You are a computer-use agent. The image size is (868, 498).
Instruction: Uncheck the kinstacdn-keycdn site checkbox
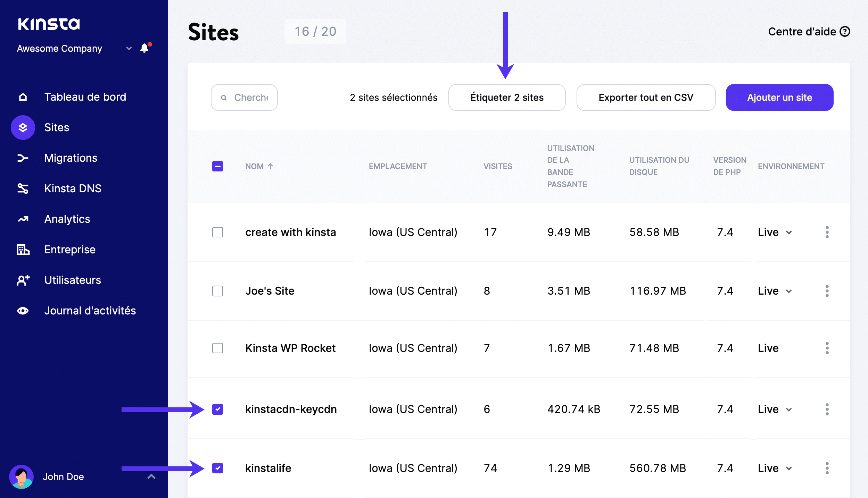click(217, 410)
